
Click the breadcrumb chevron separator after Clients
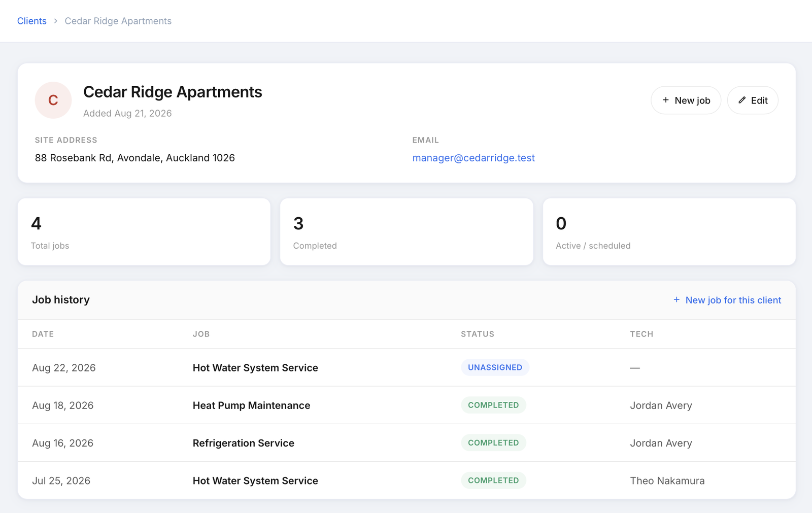tap(56, 21)
